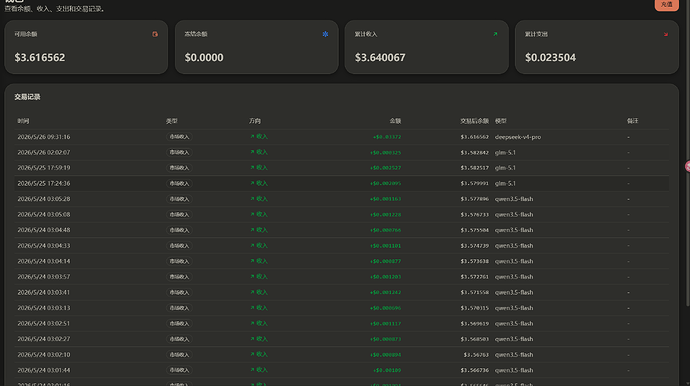Image resolution: width=690 pixels, height=386 pixels.
Task: Click the 金额 column header
Action: [x=395, y=121]
